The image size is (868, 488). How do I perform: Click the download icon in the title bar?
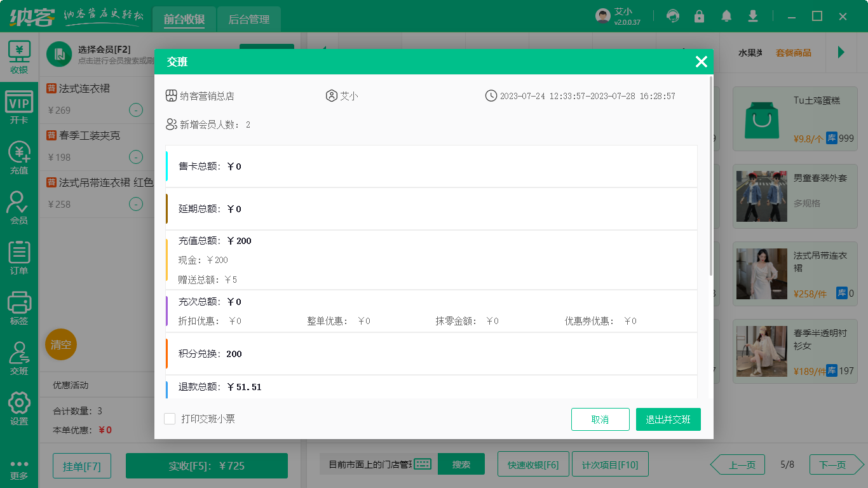click(753, 15)
